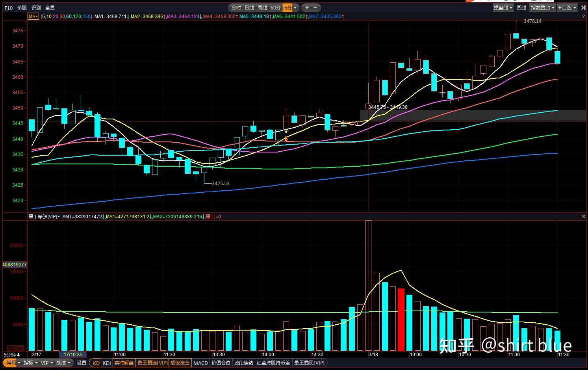Click the 3478.14 high price label
588x370 pixels.
532,21
